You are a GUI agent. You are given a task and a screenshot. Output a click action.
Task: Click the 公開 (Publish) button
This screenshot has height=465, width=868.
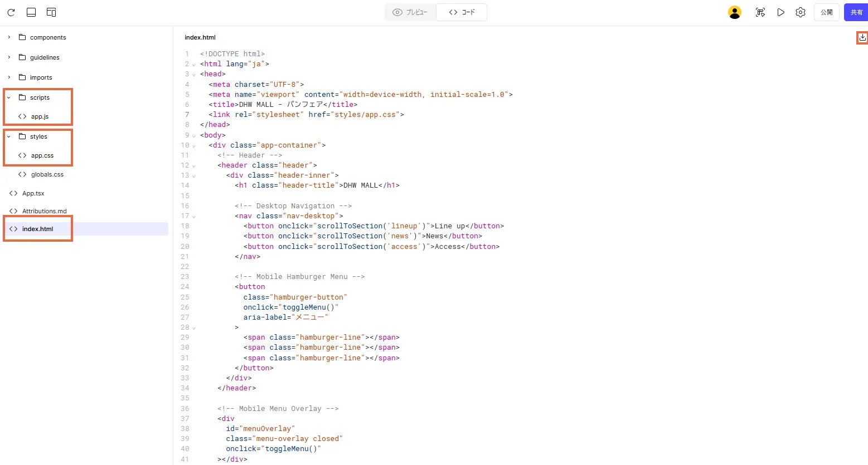coord(827,12)
